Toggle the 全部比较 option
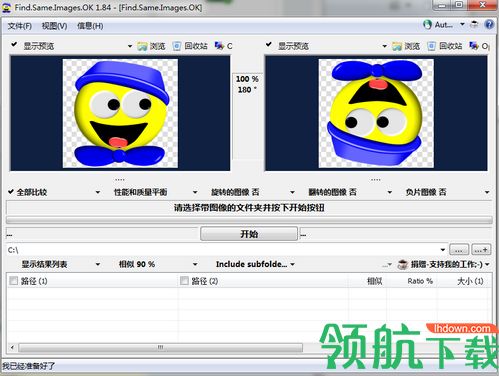This screenshot has width=499, height=376. pyautogui.click(x=28, y=192)
